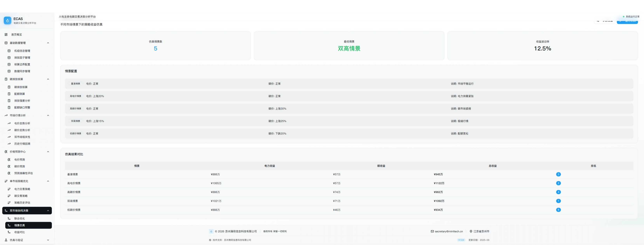The image size is (644, 245).
Task: Go to 收益对比 in the sidebar
Action: click(x=19, y=232)
